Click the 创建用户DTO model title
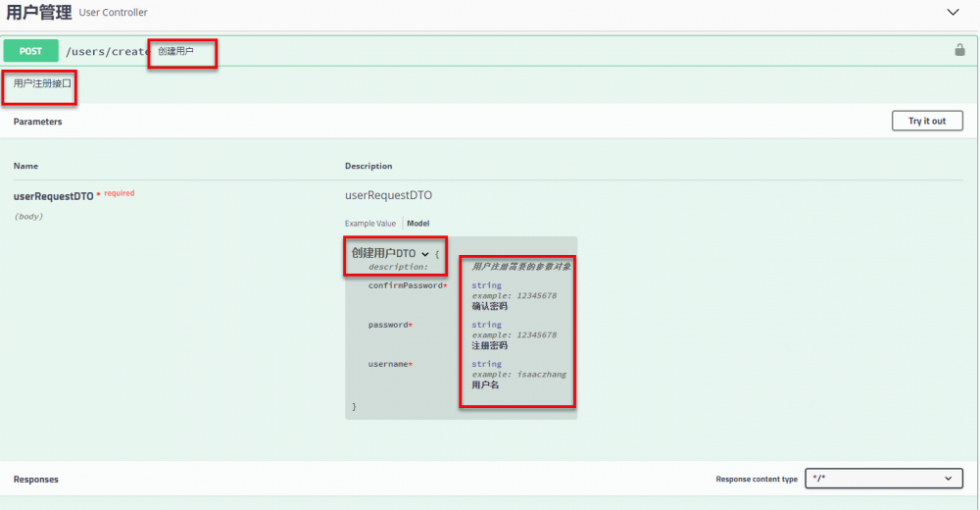The height and width of the screenshot is (510, 980). pos(383,253)
